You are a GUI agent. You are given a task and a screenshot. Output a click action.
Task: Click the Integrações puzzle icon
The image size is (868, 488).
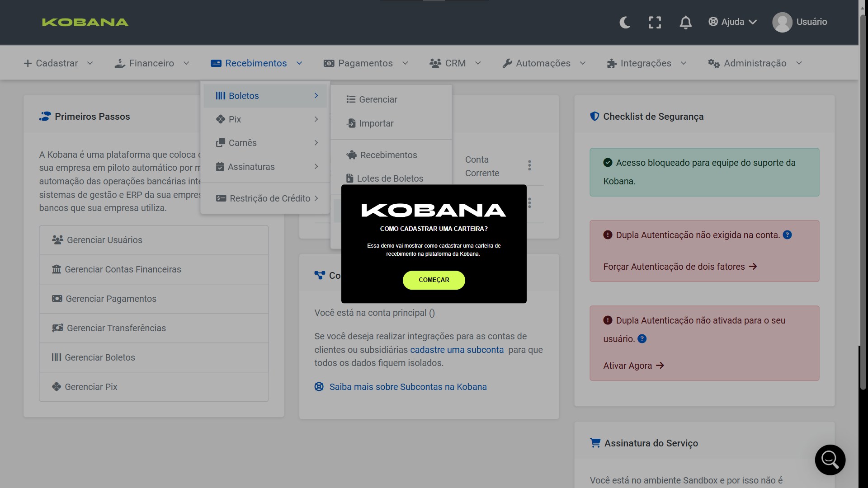[612, 63]
